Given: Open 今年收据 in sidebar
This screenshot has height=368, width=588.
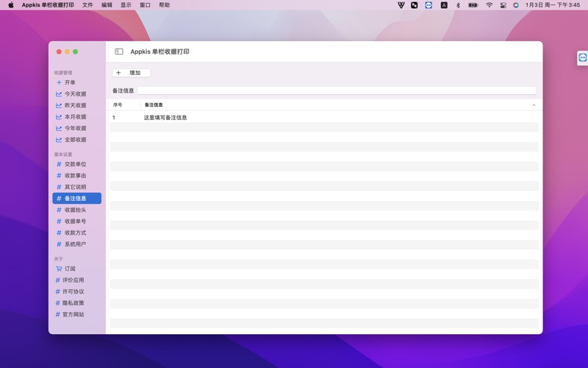Looking at the screenshot, I should [77, 128].
